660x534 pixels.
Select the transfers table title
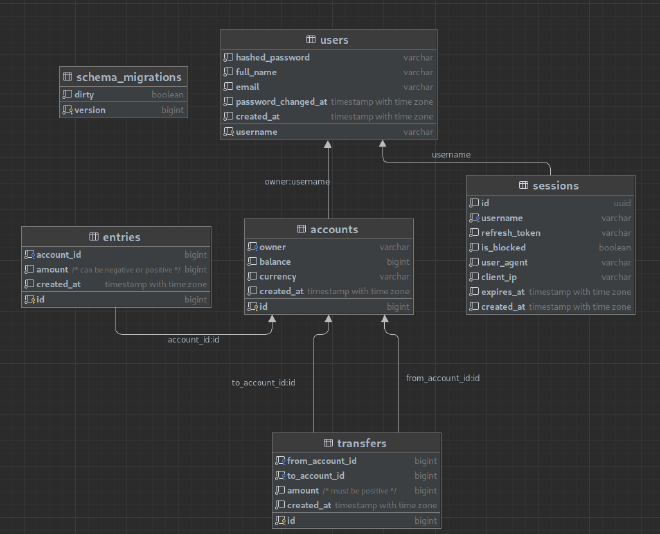(362, 443)
